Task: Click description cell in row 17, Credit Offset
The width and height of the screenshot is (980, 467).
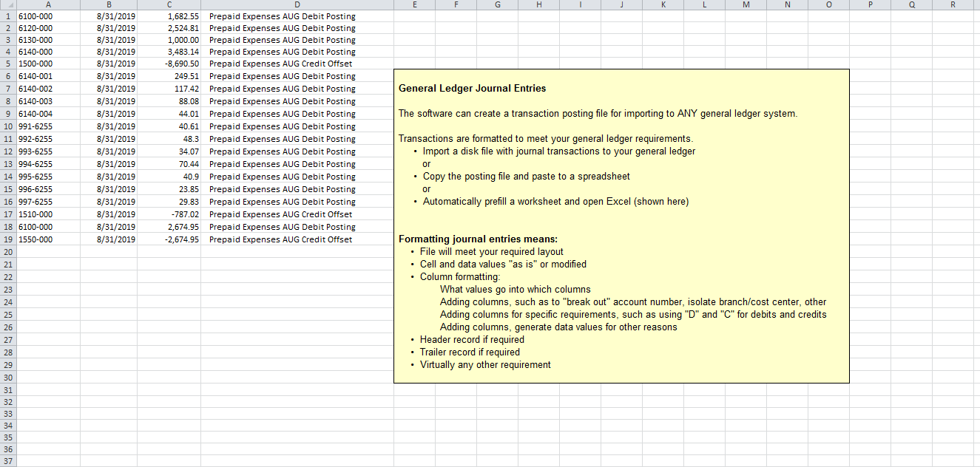Action: [x=297, y=214]
